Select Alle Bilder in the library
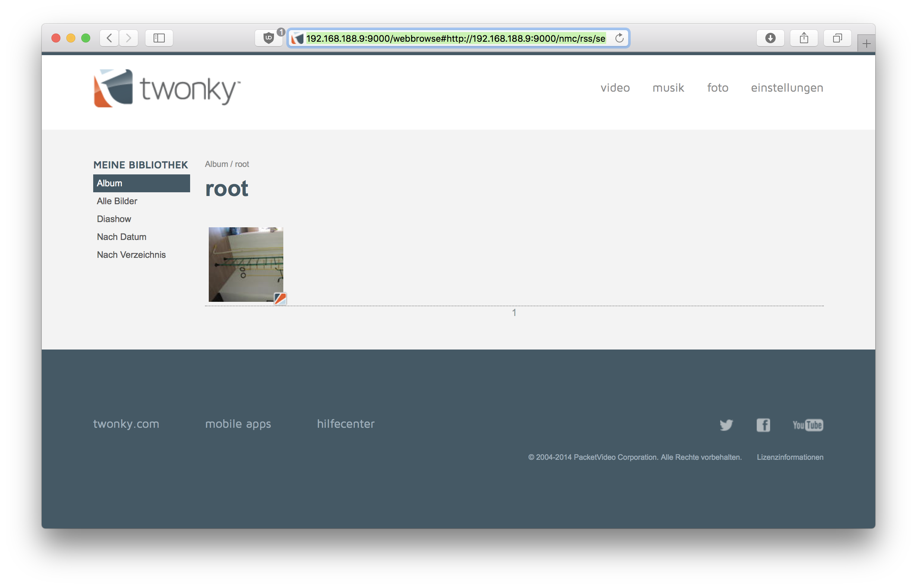This screenshot has width=917, height=588. [x=117, y=201]
